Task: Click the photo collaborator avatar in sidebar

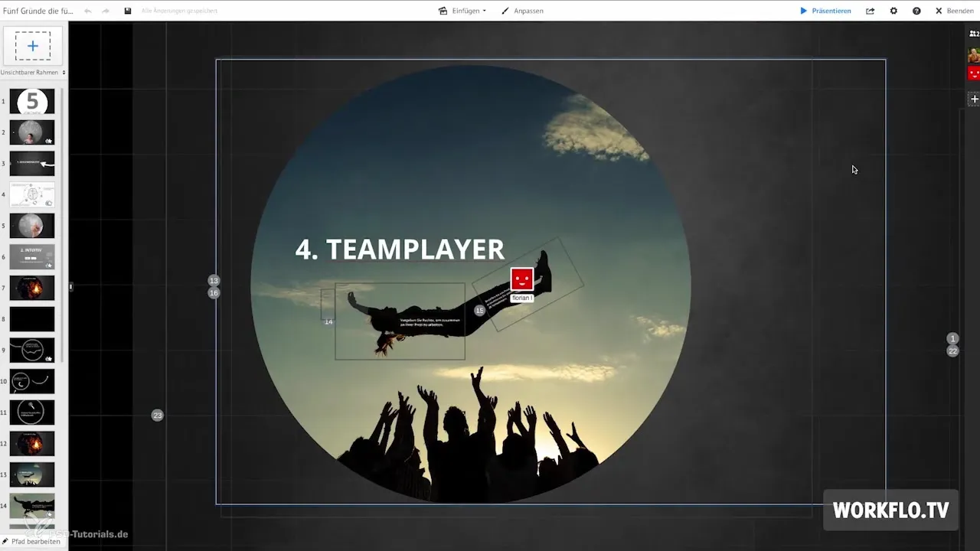Action: point(974,55)
